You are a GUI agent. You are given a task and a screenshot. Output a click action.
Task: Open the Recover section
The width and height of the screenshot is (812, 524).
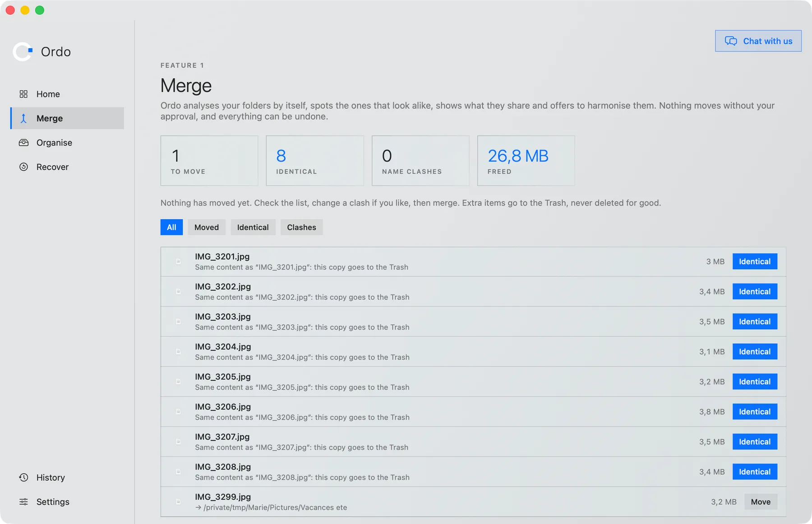pos(67,167)
